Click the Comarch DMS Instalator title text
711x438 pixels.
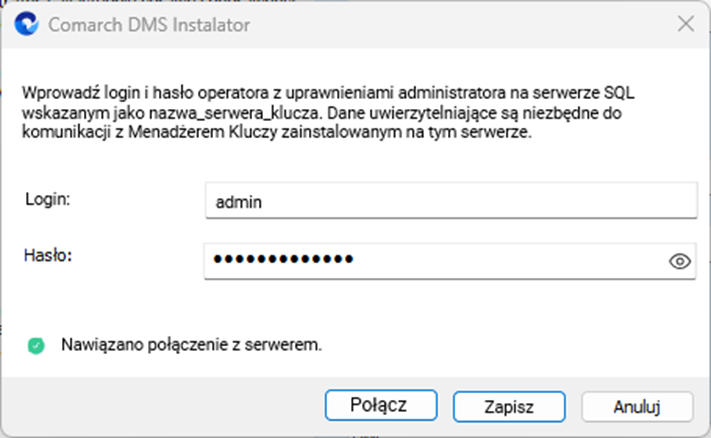[149, 25]
